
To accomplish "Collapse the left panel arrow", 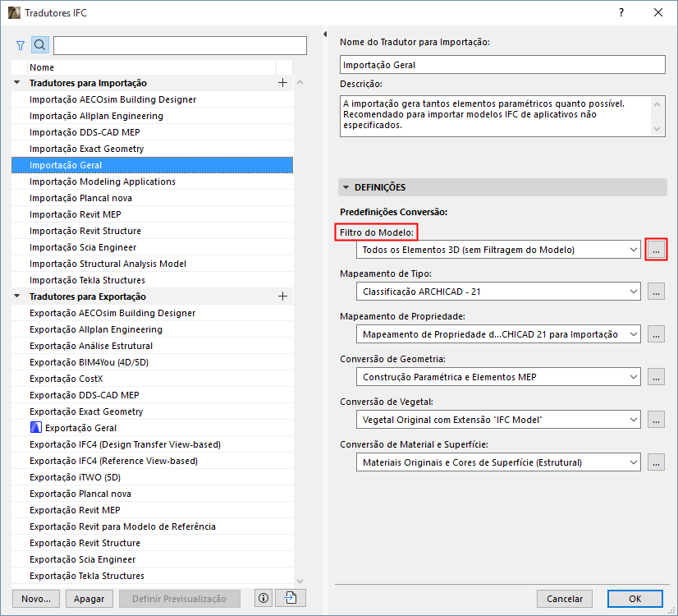I will (325, 34).
